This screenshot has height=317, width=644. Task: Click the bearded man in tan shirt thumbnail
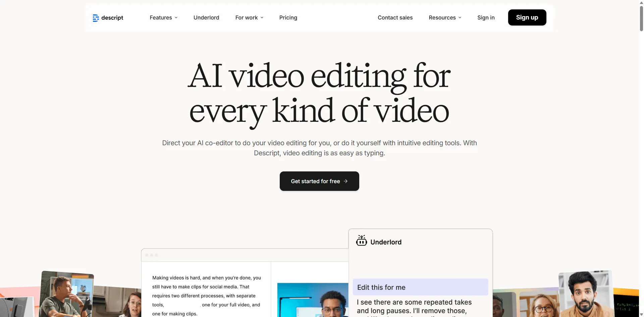(x=585, y=294)
